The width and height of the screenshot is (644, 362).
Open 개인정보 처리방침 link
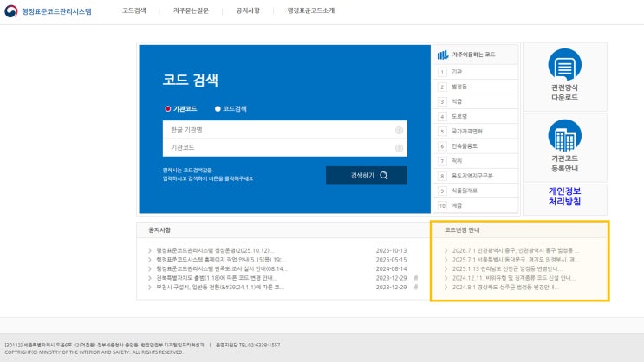(x=565, y=197)
